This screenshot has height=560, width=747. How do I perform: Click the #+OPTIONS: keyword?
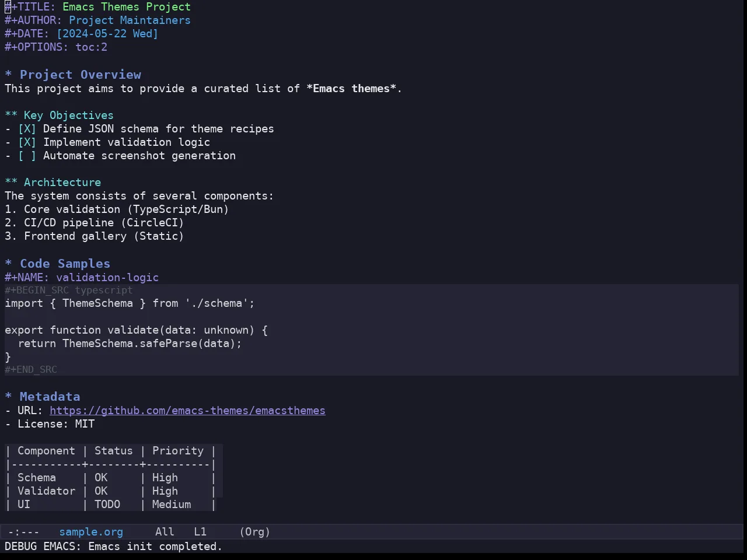pyautogui.click(x=37, y=47)
